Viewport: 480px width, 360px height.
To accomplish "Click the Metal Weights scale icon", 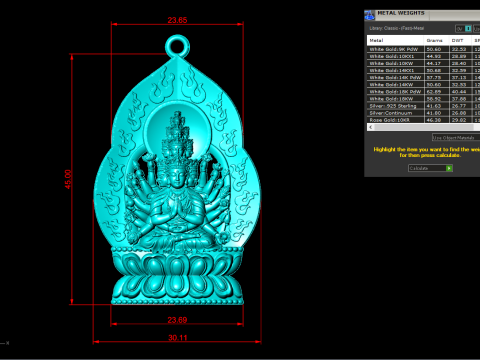I will tap(369, 15).
